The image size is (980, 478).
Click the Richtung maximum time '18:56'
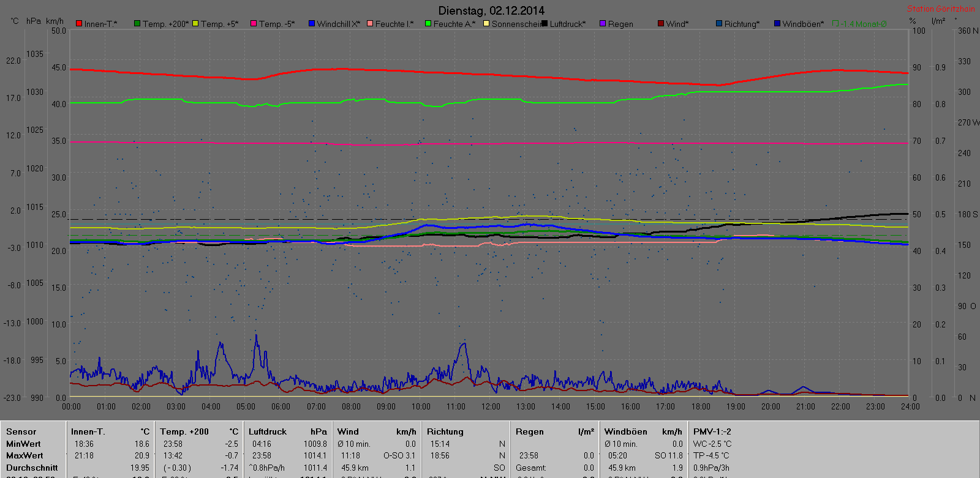click(440, 455)
